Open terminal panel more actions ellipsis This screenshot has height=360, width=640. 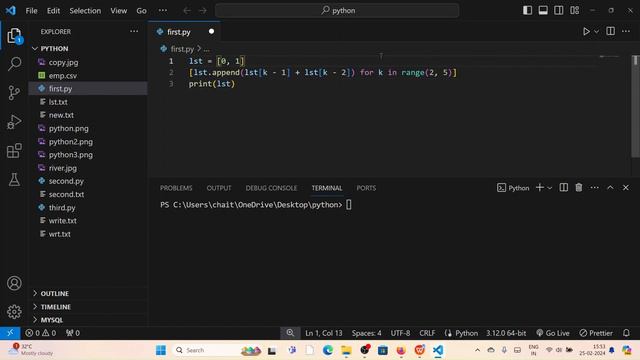(594, 187)
